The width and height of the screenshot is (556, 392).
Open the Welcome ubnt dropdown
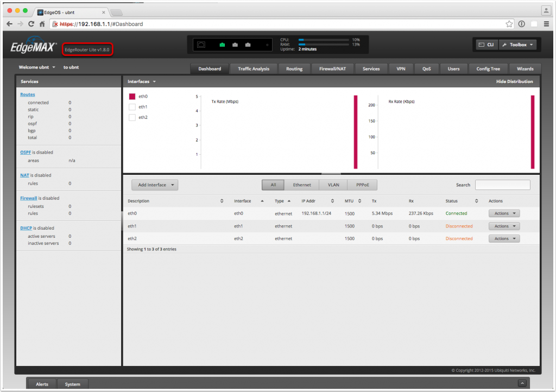[37, 67]
